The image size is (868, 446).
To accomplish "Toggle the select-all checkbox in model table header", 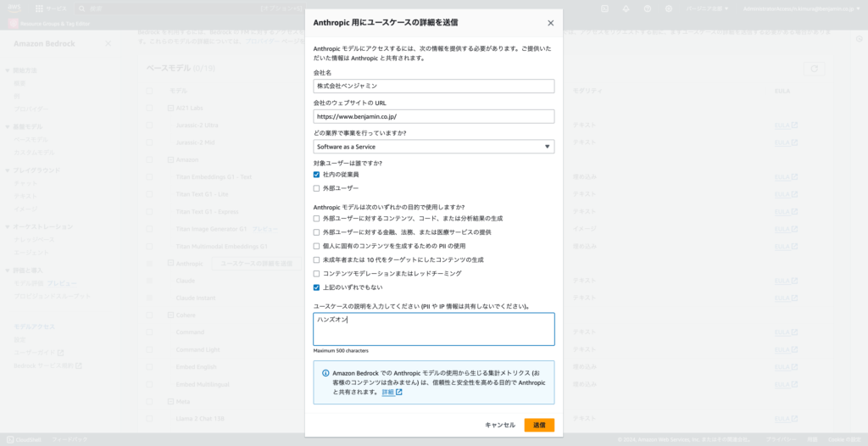I will click(149, 91).
